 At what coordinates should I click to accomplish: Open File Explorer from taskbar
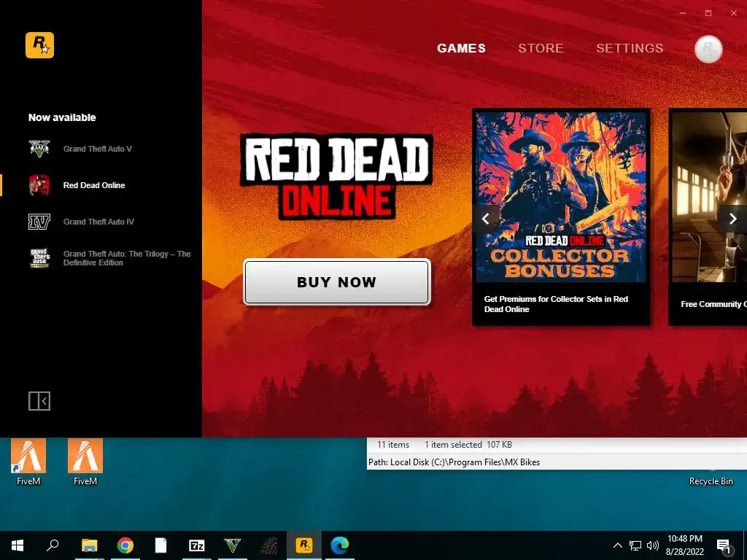click(89, 545)
